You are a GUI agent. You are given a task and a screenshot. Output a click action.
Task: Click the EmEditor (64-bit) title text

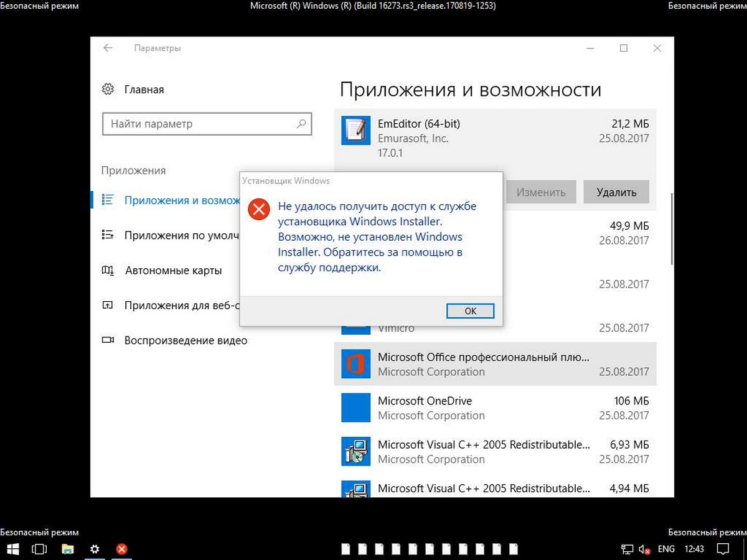419,123
